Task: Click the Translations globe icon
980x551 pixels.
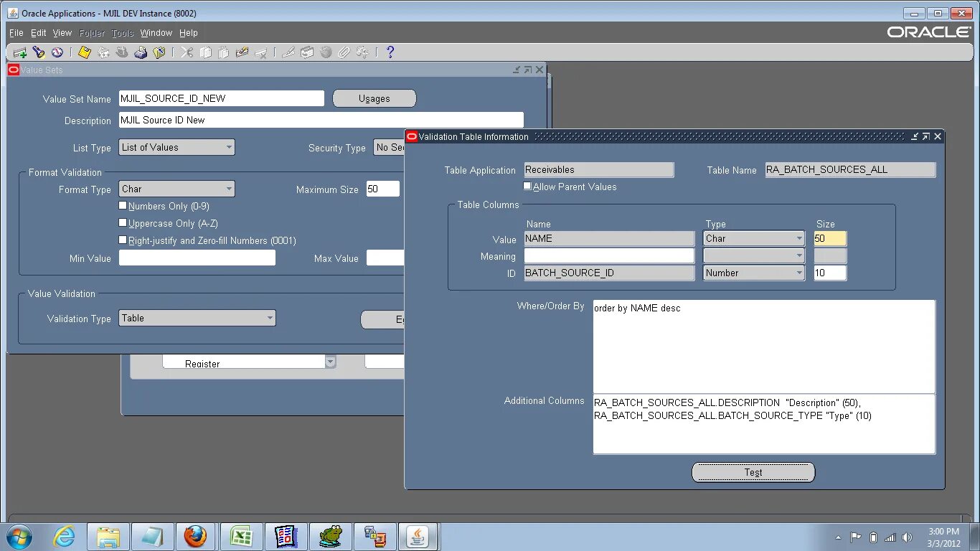Action: tap(326, 52)
